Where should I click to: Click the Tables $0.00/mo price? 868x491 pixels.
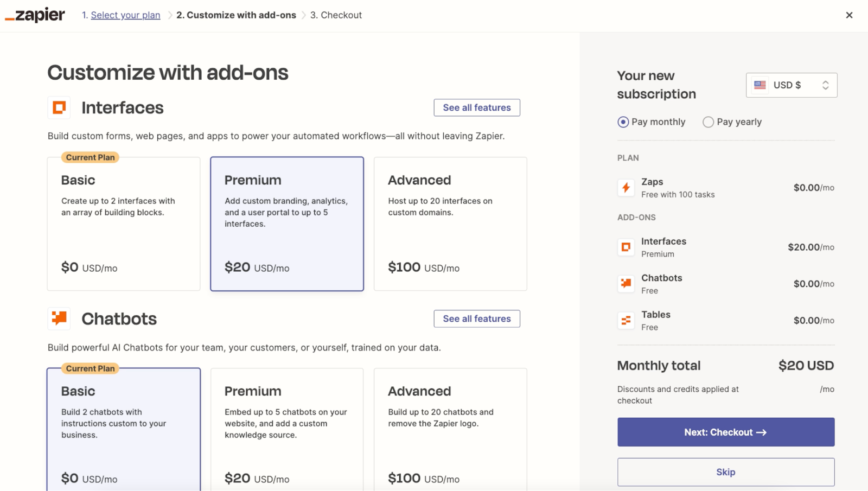coord(814,321)
